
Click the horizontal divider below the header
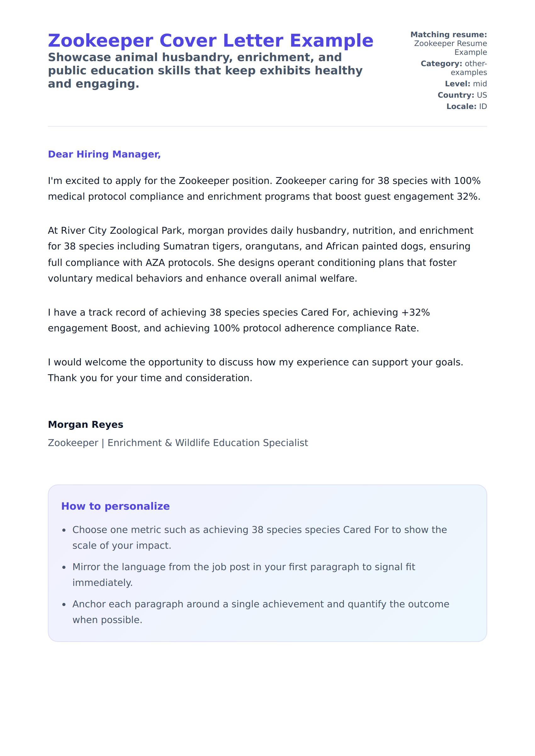(267, 126)
